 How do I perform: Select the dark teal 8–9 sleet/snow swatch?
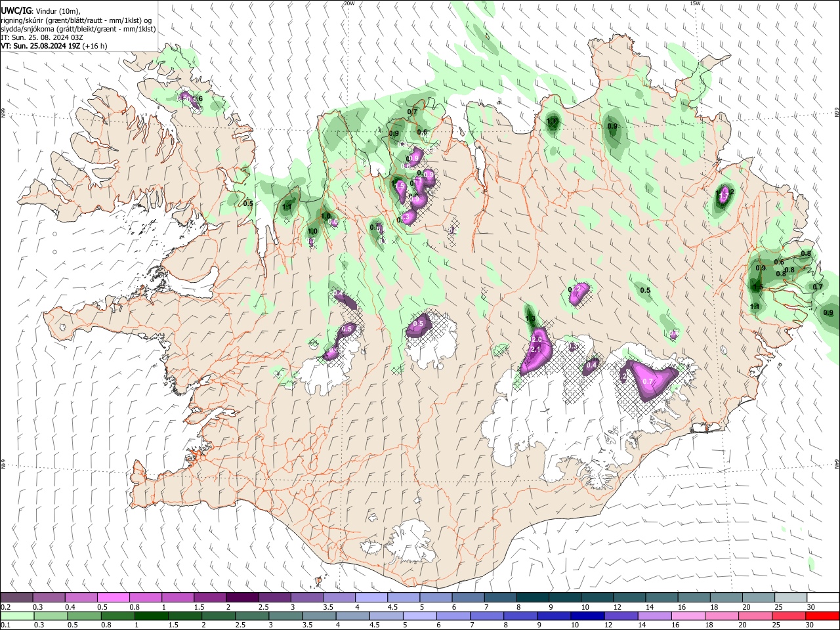click(532, 598)
